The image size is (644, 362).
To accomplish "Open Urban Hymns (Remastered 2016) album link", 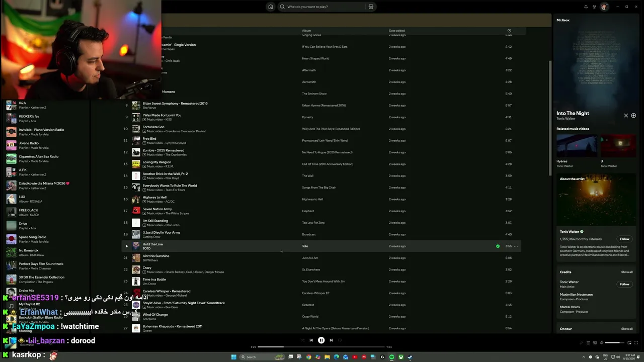I will point(324,106).
